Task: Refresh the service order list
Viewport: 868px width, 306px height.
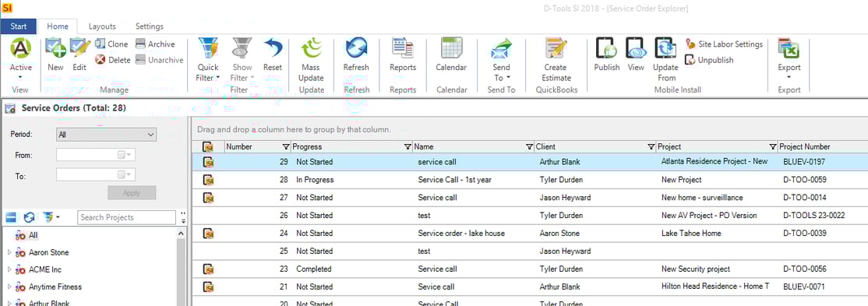Action: [x=356, y=55]
